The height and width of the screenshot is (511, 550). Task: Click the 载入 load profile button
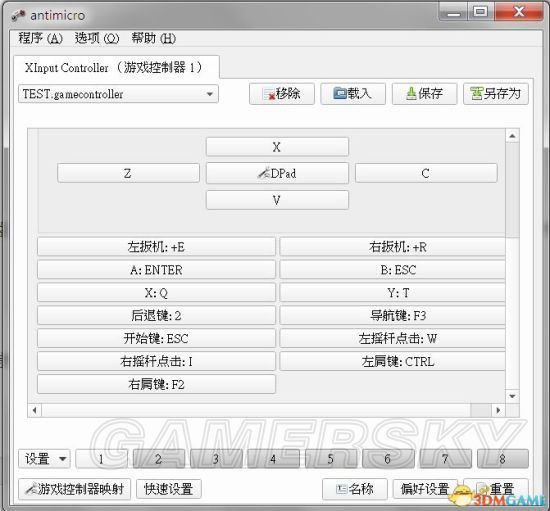pos(353,94)
